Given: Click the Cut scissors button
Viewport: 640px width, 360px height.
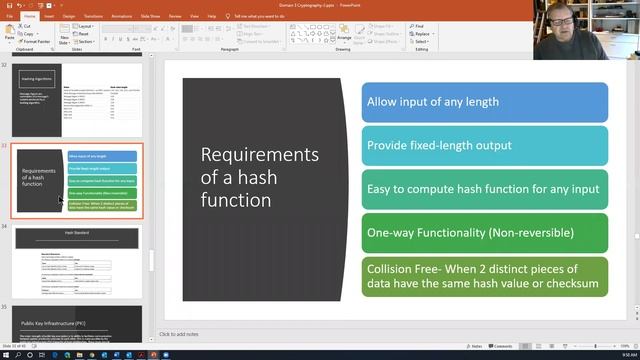Looking at the screenshot, I should tap(24, 26).
